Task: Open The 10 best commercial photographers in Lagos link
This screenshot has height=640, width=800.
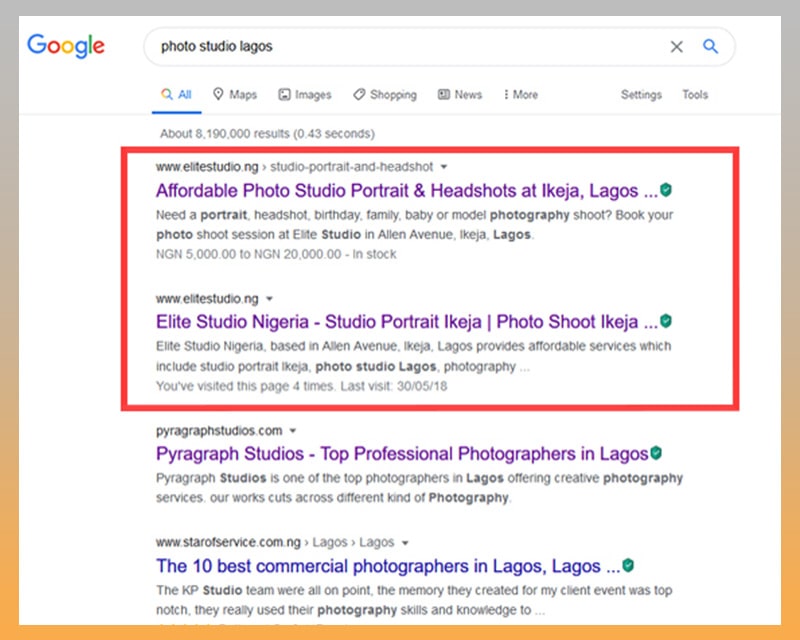Action: point(388,565)
